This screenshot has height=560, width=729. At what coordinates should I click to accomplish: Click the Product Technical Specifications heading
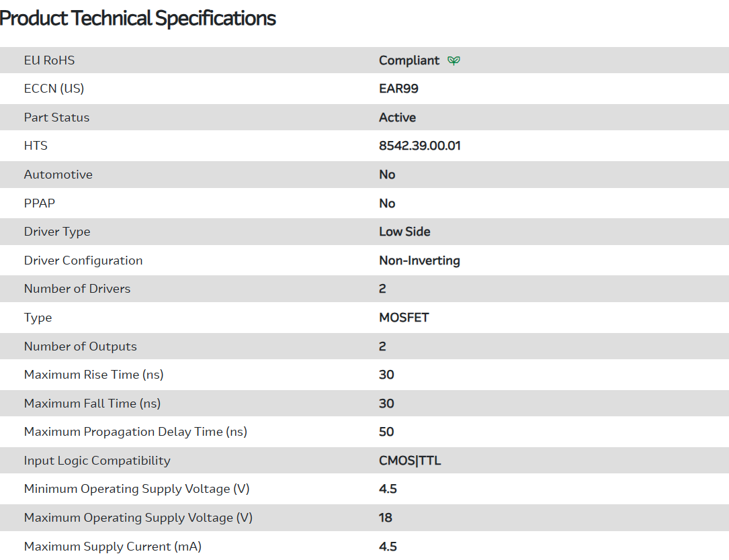138,19
